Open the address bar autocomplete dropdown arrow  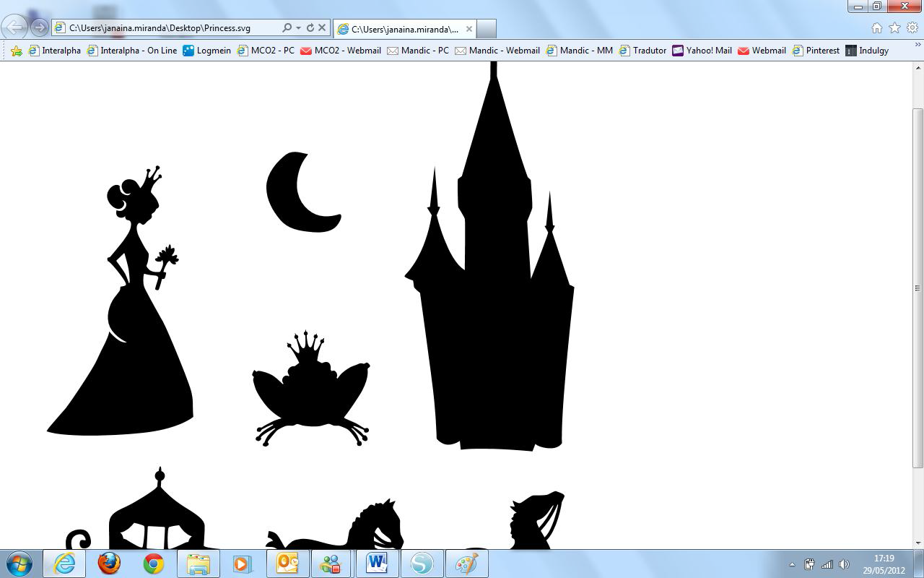[298, 28]
